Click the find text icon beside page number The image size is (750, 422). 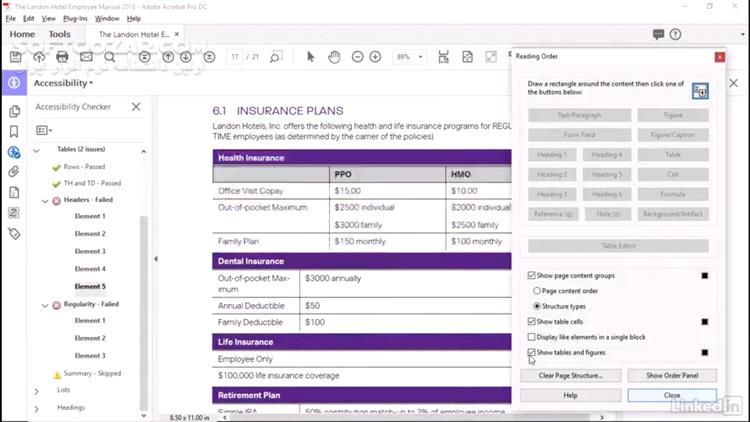[276, 57]
